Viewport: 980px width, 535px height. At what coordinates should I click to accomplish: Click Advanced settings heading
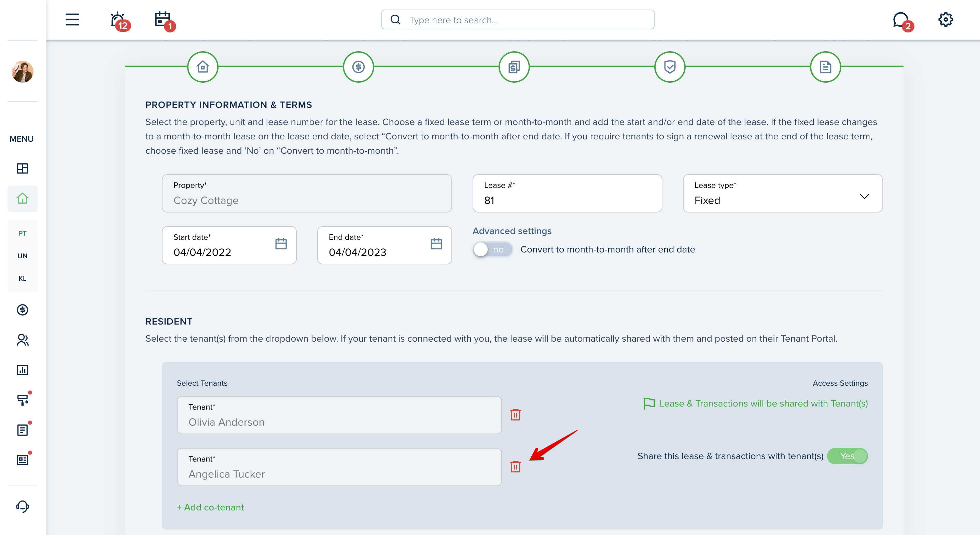point(512,231)
